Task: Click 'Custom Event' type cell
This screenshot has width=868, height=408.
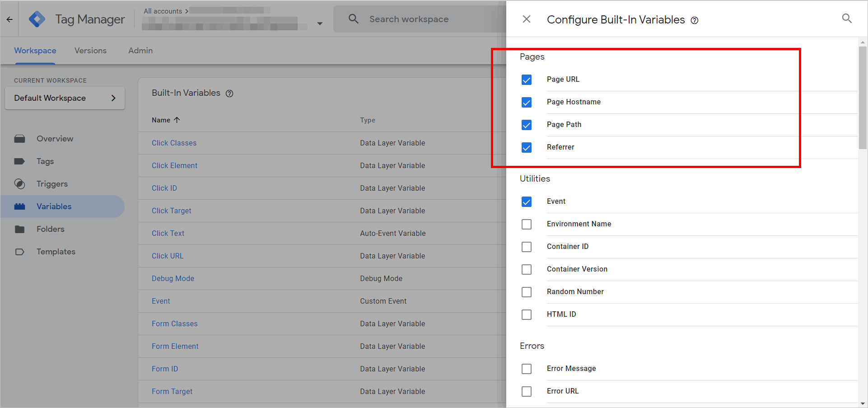Action: (383, 301)
